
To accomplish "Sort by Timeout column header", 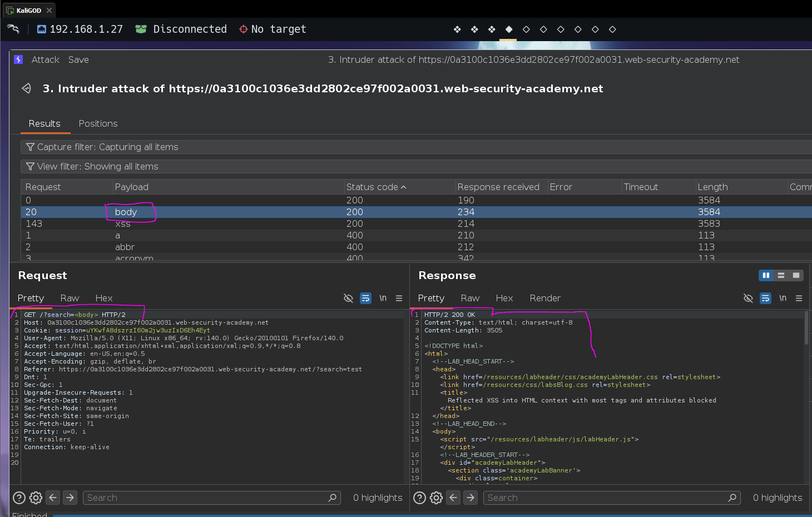I will [658, 187].
